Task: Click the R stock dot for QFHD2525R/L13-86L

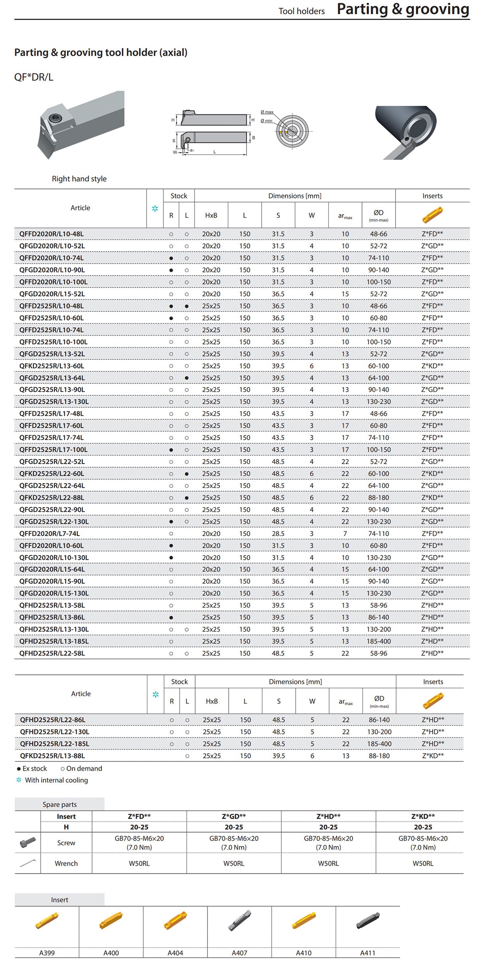Action: point(171,618)
